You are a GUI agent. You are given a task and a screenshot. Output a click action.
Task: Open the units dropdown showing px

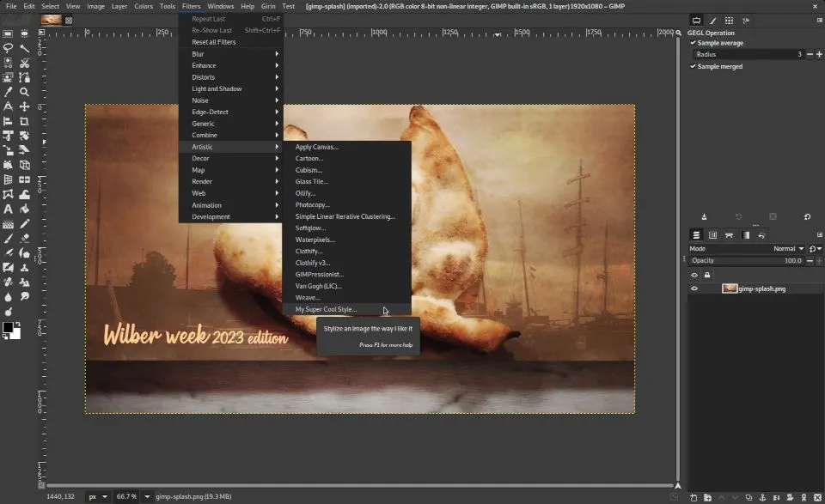pyautogui.click(x=97, y=495)
